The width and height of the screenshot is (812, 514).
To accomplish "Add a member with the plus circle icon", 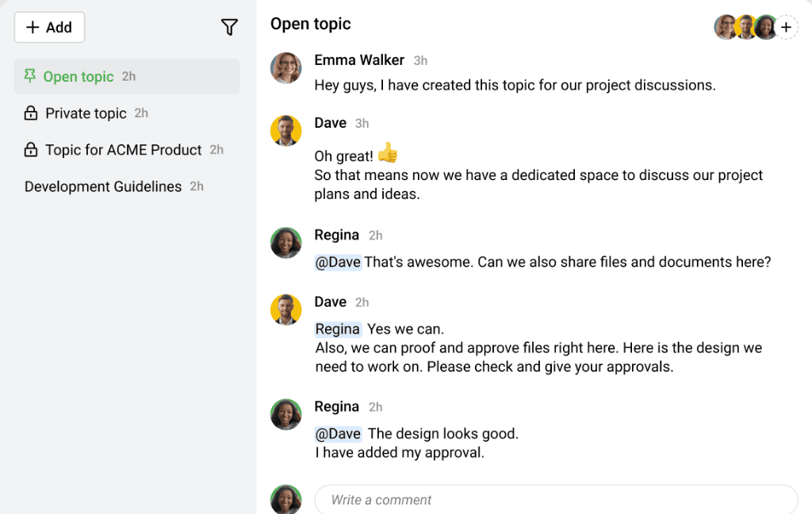I will click(x=786, y=27).
